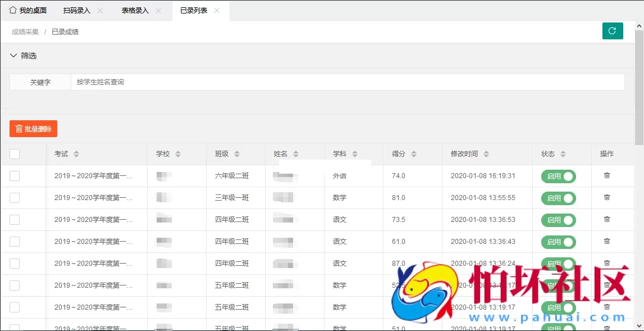Sort the 姓名 column
Viewport: 644px width, 331px height.
pos(295,153)
